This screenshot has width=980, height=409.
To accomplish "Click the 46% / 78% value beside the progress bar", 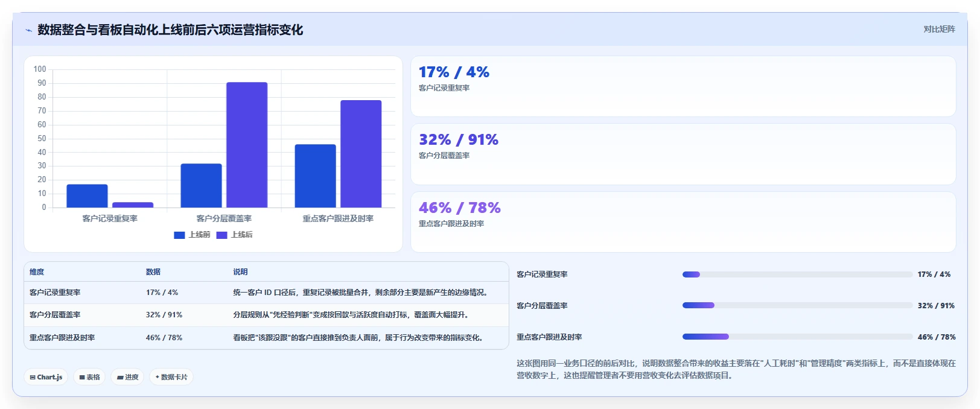I will tap(937, 337).
